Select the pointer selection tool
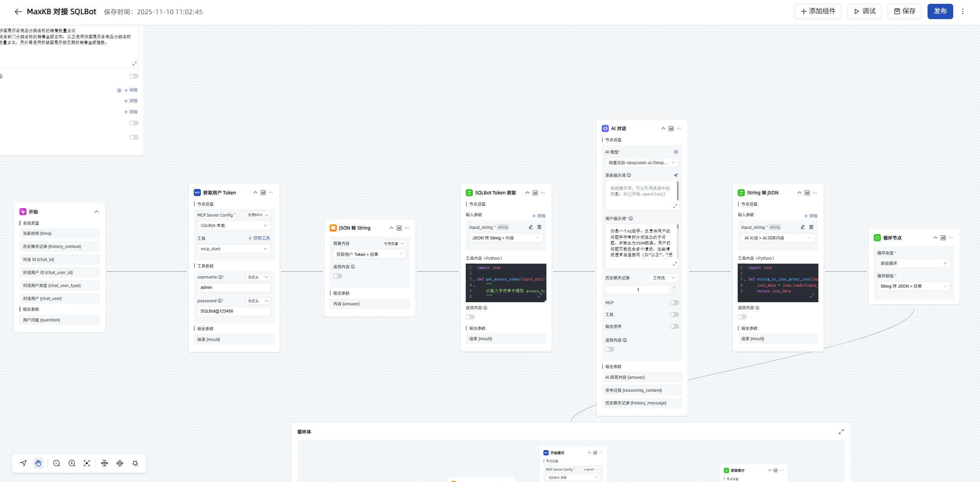The width and height of the screenshot is (980, 482). point(24,463)
